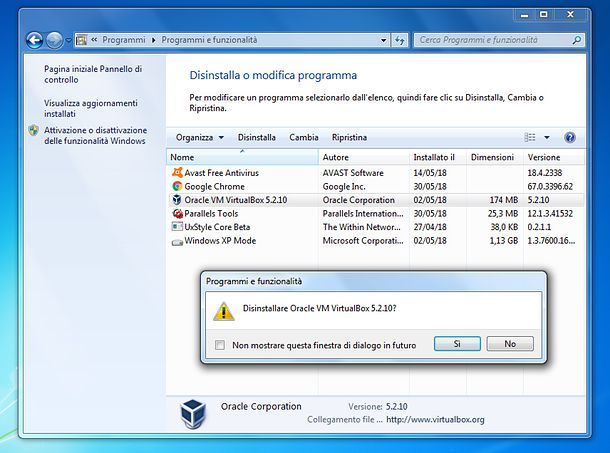610x453 pixels.
Task: Click the UxStyle Core Beta icon
Action: pyautogui.click(x=177, y=226)
